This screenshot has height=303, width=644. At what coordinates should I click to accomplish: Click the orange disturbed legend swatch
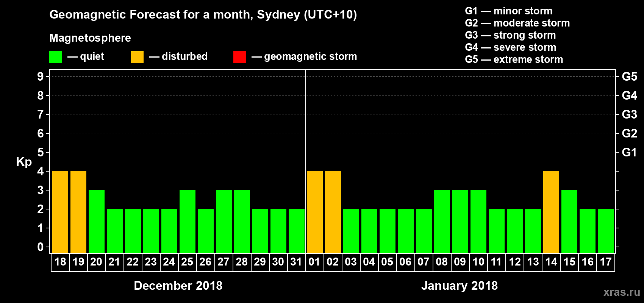pyautogui.click(x=137, y=57)
